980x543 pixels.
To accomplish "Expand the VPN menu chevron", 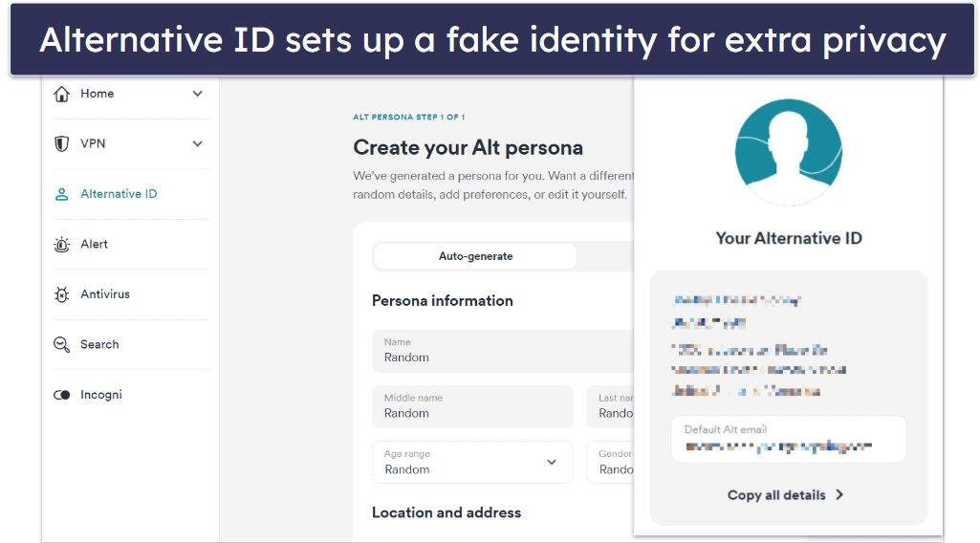I will 198,144.
